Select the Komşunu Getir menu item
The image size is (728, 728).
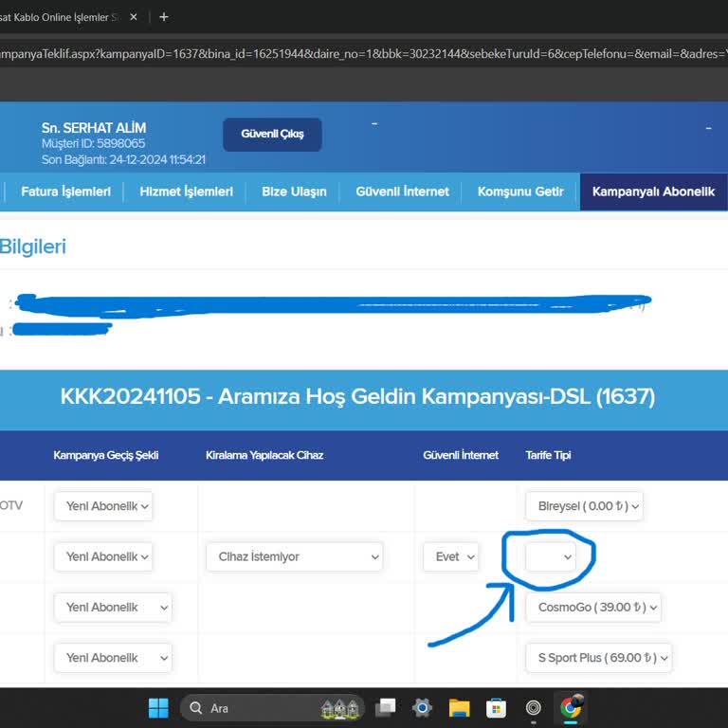coord(520,191)
